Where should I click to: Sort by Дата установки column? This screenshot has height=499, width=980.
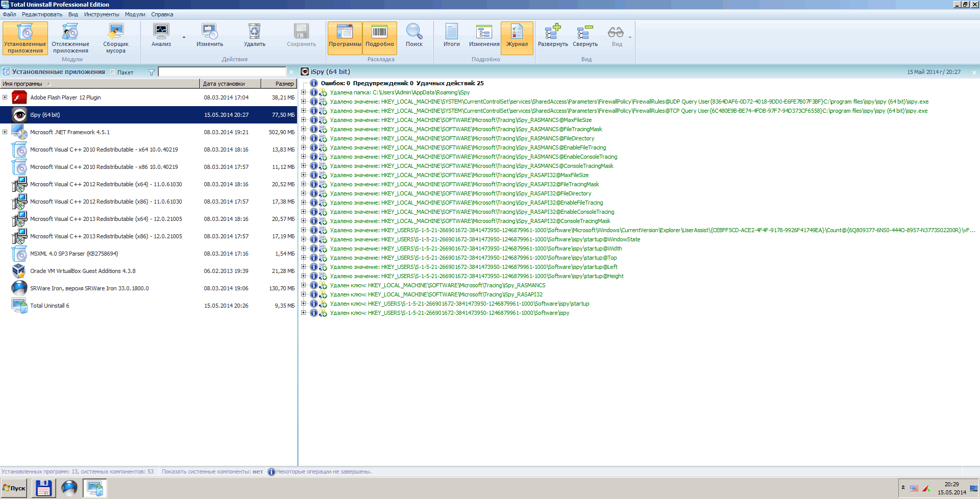[230, 84]
